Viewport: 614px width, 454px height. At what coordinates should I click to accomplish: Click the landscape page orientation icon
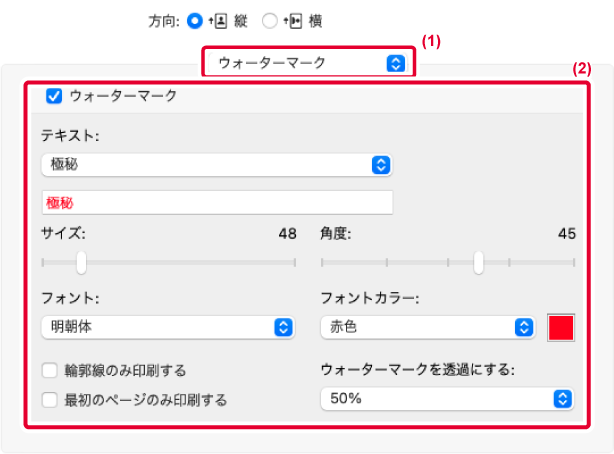tap(290, 20)
